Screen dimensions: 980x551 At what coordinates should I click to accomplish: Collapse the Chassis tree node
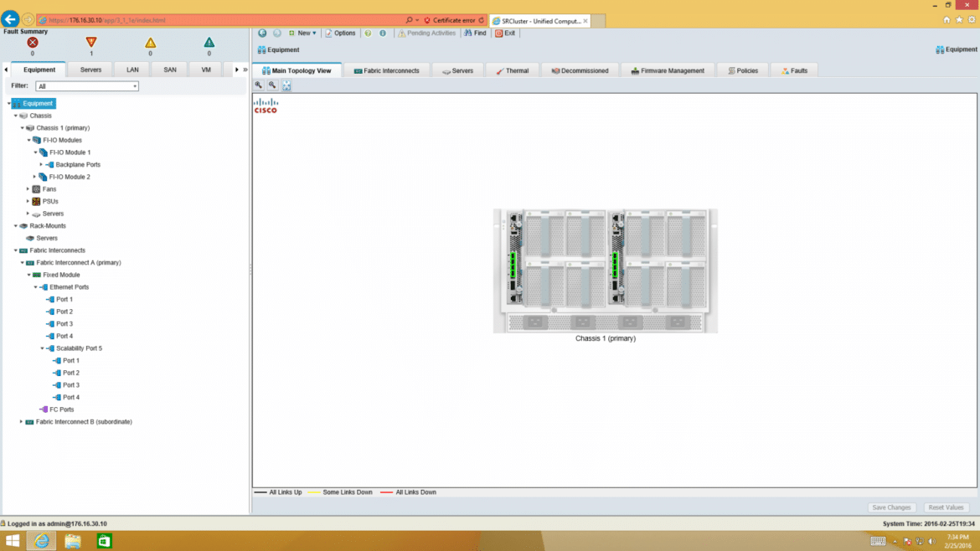[x=16, y=116]
